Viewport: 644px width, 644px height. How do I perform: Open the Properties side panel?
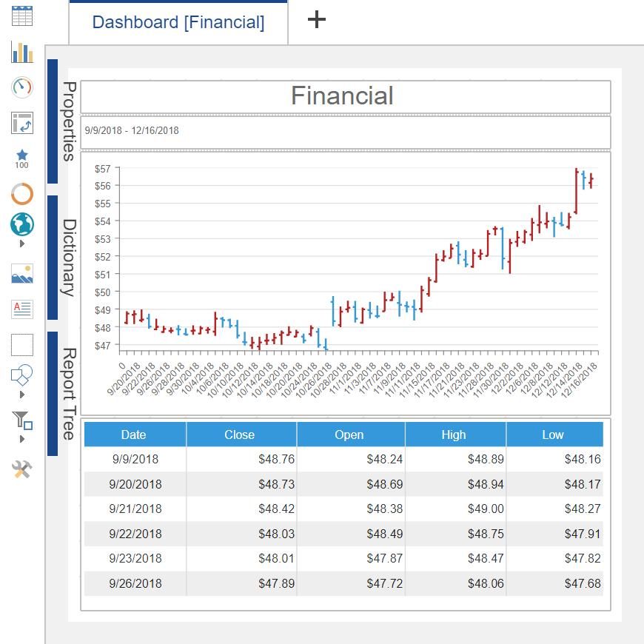point(61,121)
